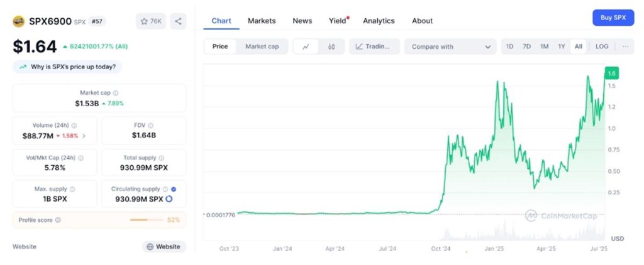Click the $1.53B market cap value
This screenshot has height=265, width=644.
(x=87, y=104)
